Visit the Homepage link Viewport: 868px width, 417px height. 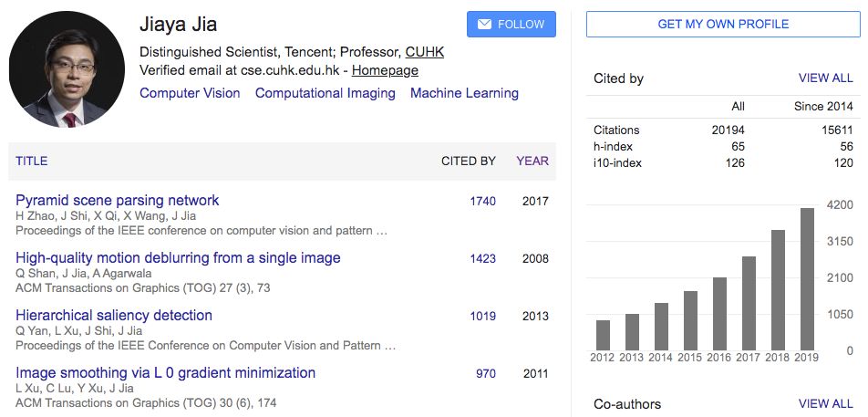pos(385,70)
